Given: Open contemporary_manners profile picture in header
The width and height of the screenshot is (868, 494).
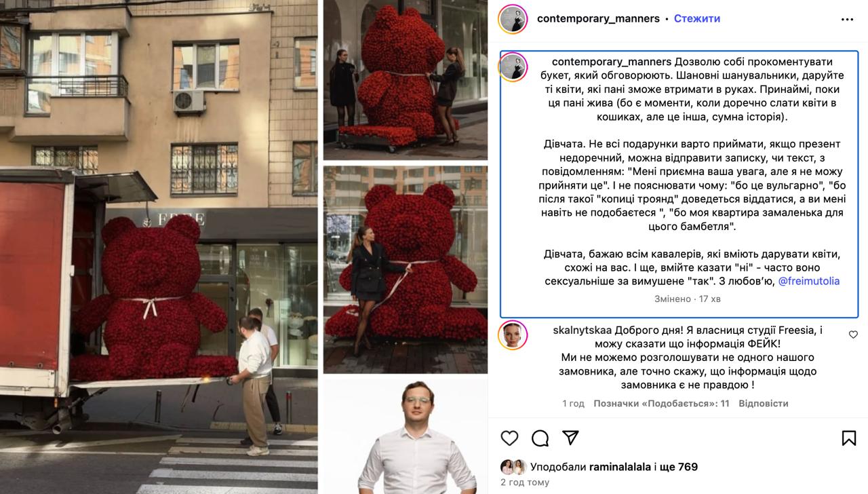Looking at the screenshot, I should point(513,19).
